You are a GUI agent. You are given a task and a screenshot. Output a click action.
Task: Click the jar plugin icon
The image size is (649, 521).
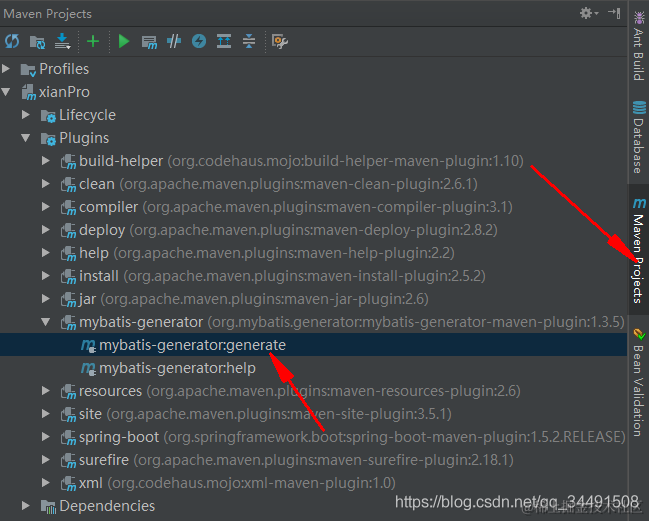[x=68, y=300]
